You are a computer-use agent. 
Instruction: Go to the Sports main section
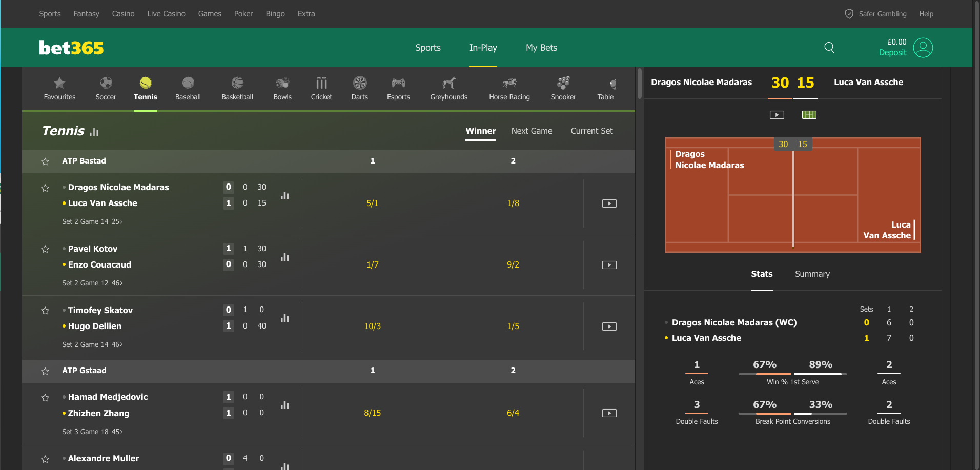[x=428, y=48]
